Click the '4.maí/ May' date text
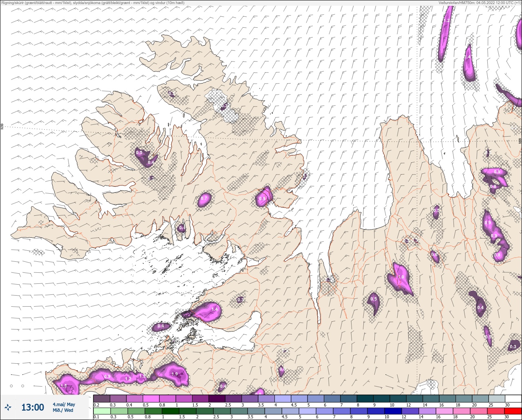This screenshot has width=522, height=420. [64, 405]
